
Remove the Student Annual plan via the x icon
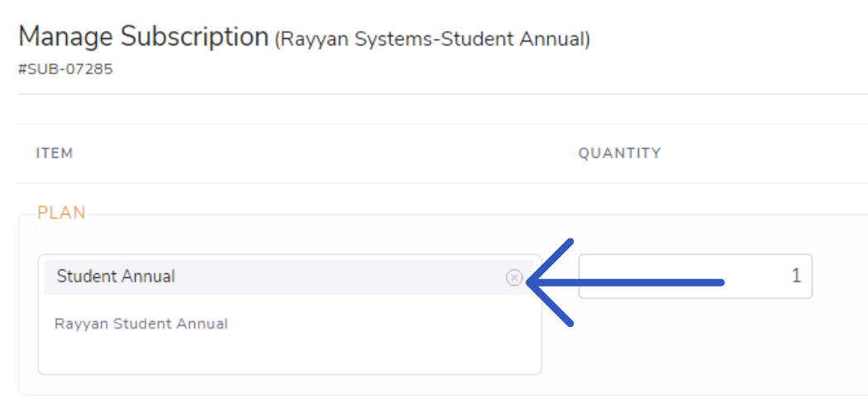514,277
